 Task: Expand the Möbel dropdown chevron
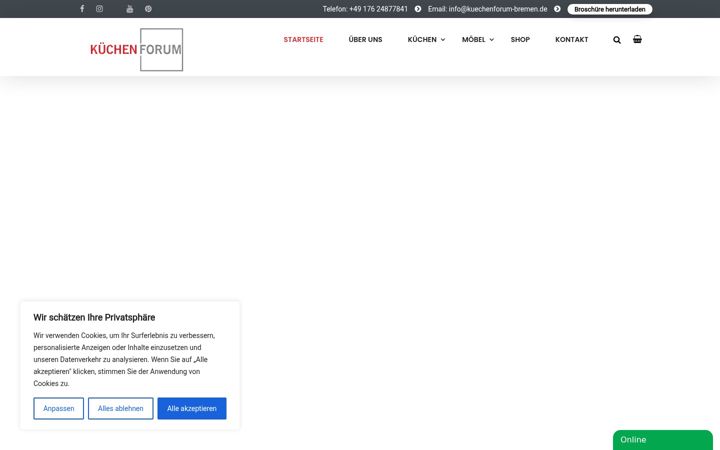(491, 40)
